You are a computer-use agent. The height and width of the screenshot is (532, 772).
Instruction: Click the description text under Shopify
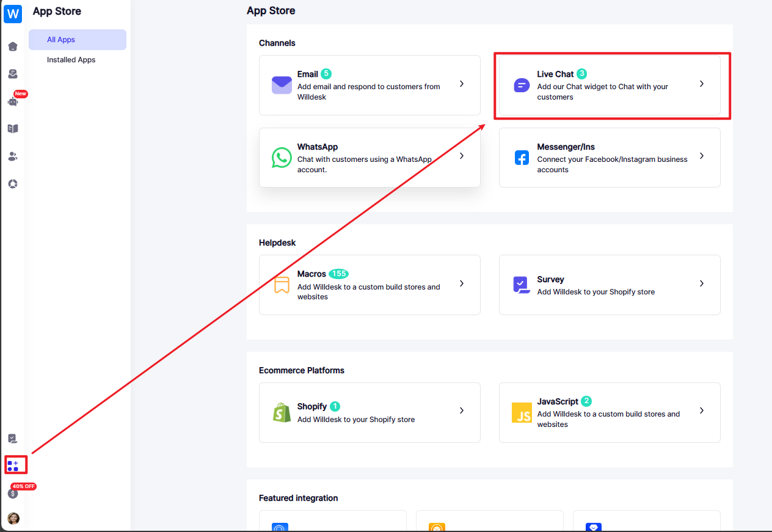pos(356,420)
